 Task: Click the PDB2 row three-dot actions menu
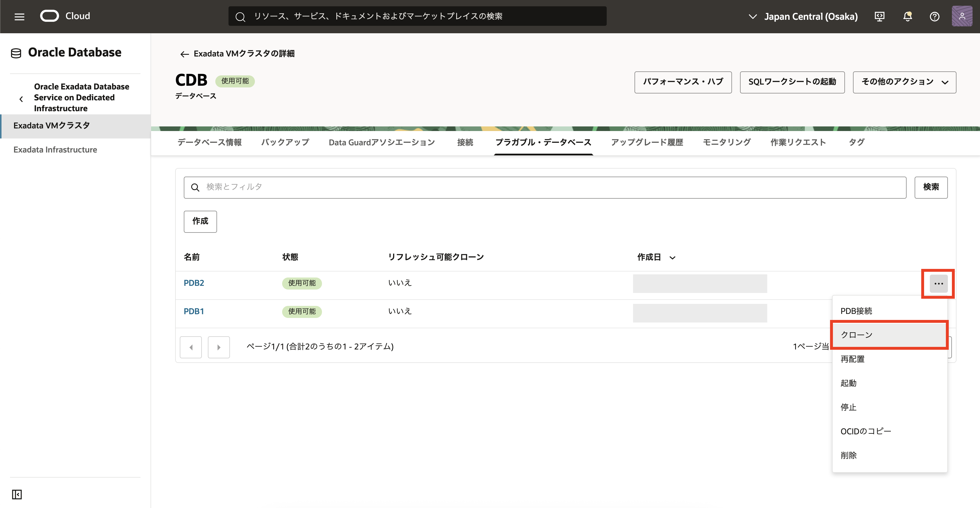[938, 284]
